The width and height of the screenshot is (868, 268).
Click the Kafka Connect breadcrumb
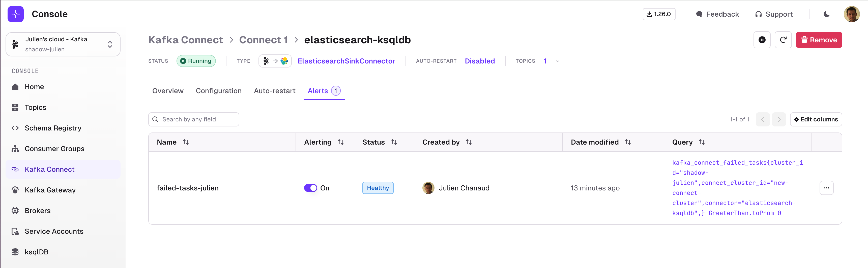[186, 40]
